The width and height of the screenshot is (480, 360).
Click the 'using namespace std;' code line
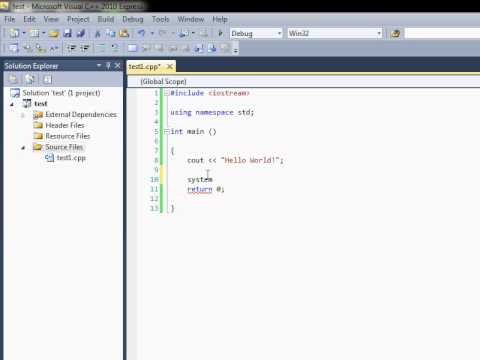(212, 112)
